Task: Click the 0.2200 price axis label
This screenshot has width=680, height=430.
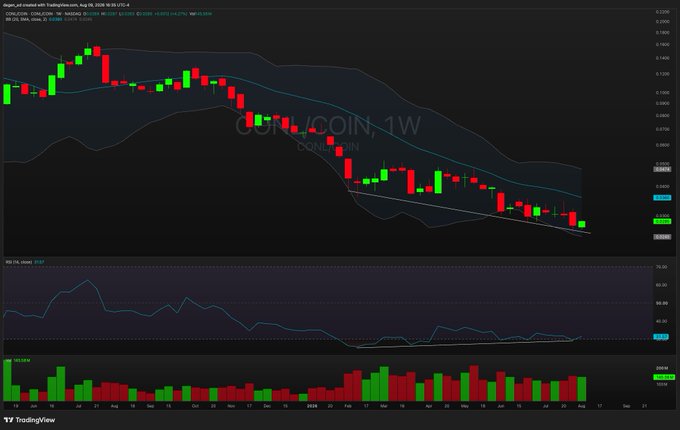Action: click(x=662, y=12)
